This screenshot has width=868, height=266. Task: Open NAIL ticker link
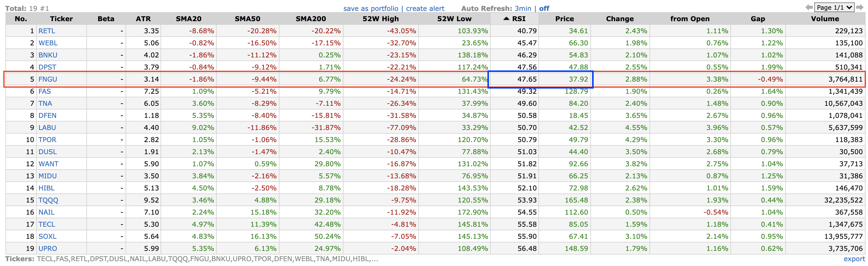(46, 212)
